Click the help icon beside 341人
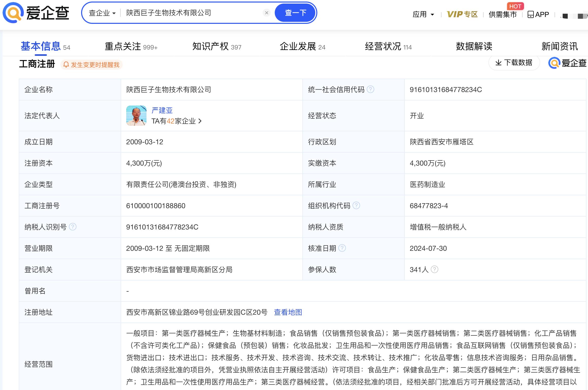 click(434, 269)
